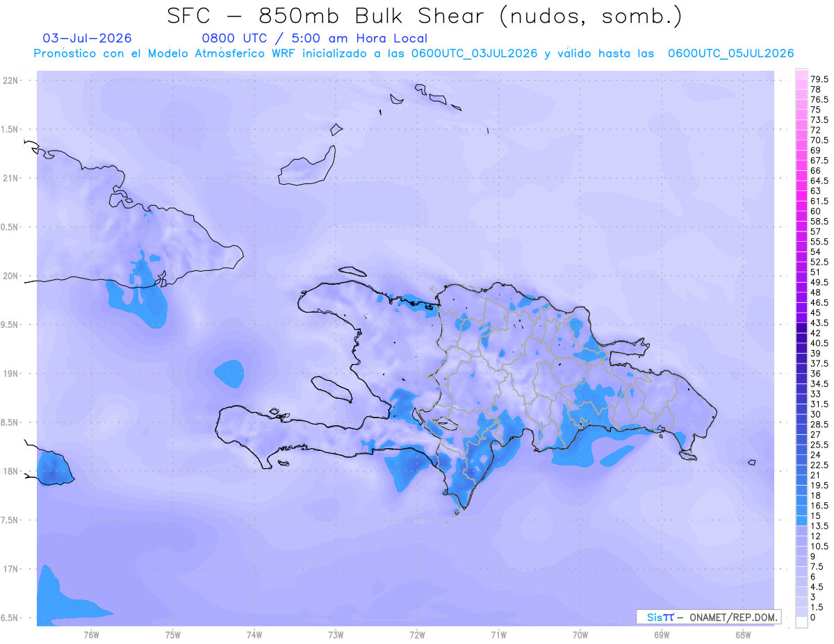The image size is (834, 644).
Task: Click colorbar value '25.5'
Action: [819, 445]
